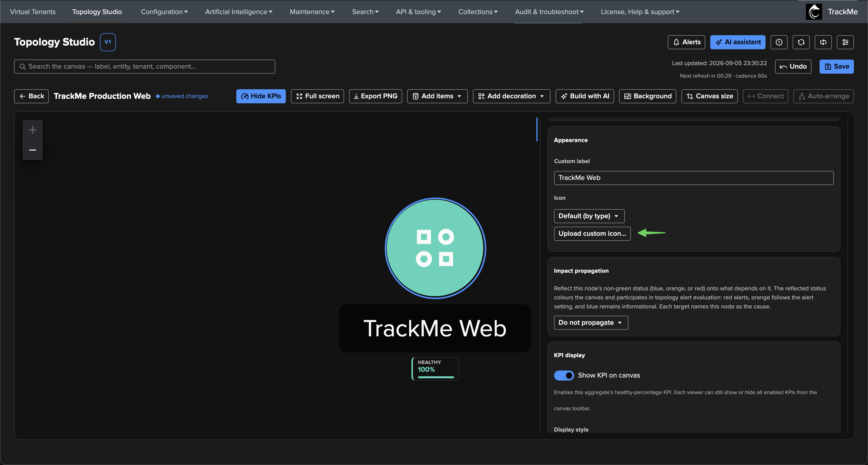
Task: Toggle Show KPI on canvas switch
Action: (x=564, y=375)
